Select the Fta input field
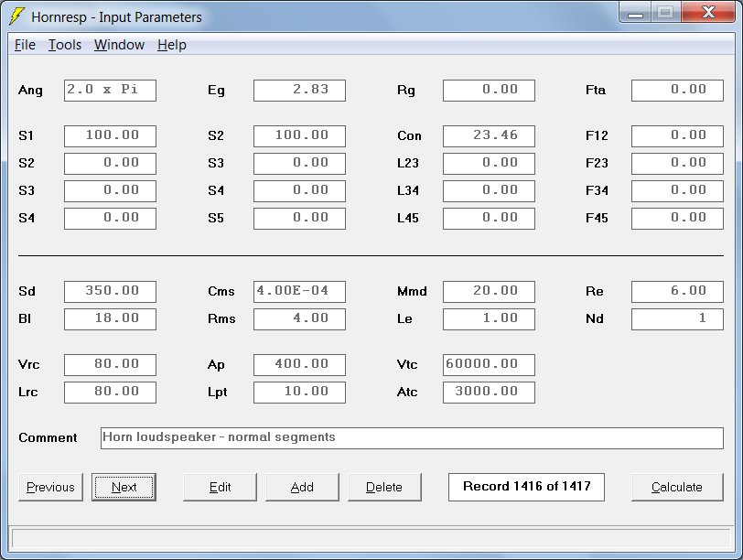Image resolution: width=743 pixels, height=560 pixels. (x=678, y=91)
